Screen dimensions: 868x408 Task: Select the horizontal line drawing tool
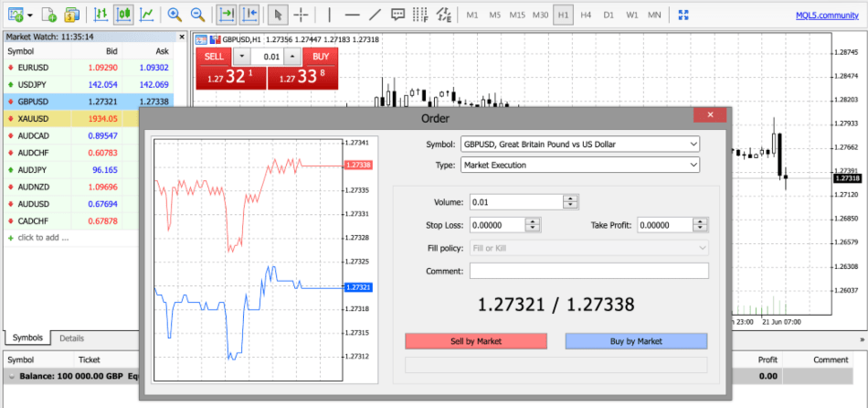[351, 15]
